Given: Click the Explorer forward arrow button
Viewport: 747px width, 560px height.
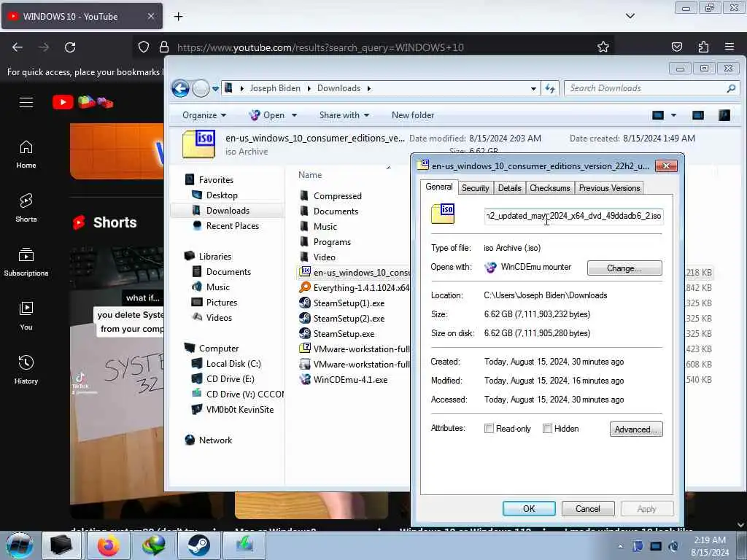Looking at the screenshot, I should click(201, 88).
